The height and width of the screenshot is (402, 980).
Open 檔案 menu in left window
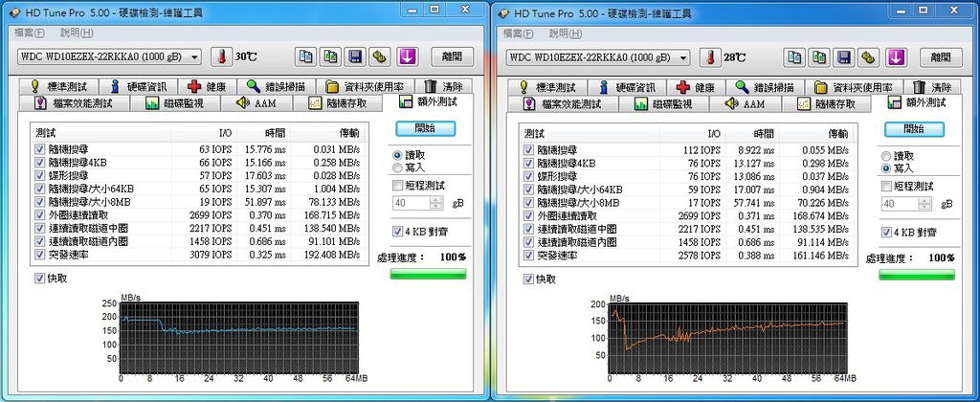click(30, 33)
